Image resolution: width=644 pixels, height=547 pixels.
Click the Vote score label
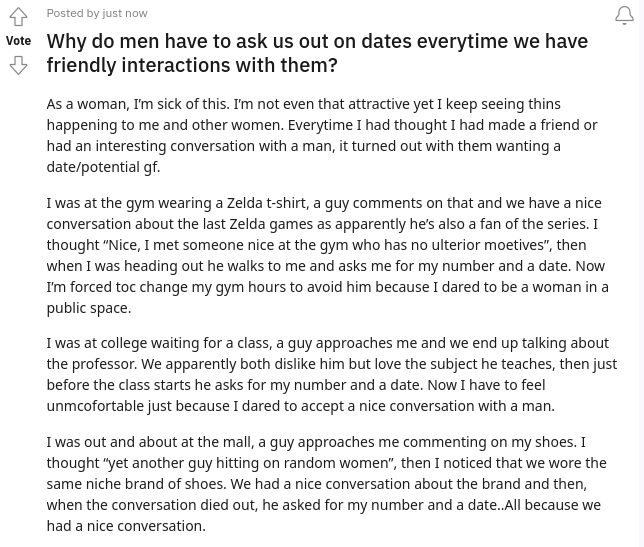tap(18, 41)
